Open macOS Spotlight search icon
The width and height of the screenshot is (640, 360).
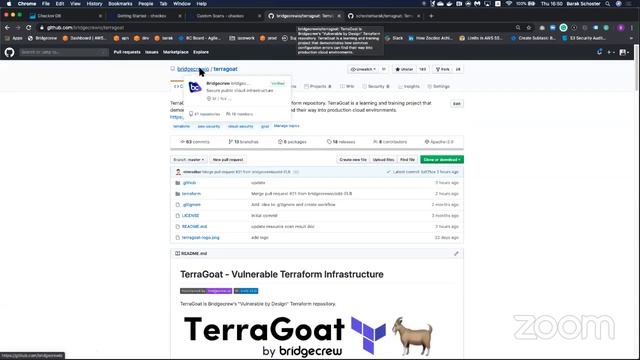608,4
